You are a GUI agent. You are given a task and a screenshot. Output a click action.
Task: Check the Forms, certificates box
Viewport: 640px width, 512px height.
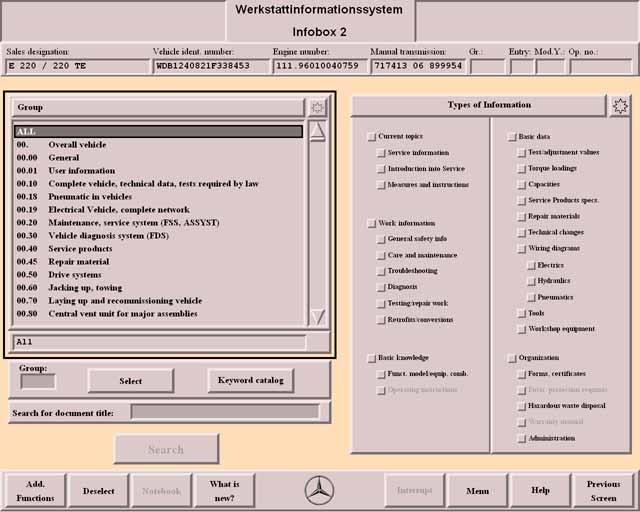tap(521, 374)
